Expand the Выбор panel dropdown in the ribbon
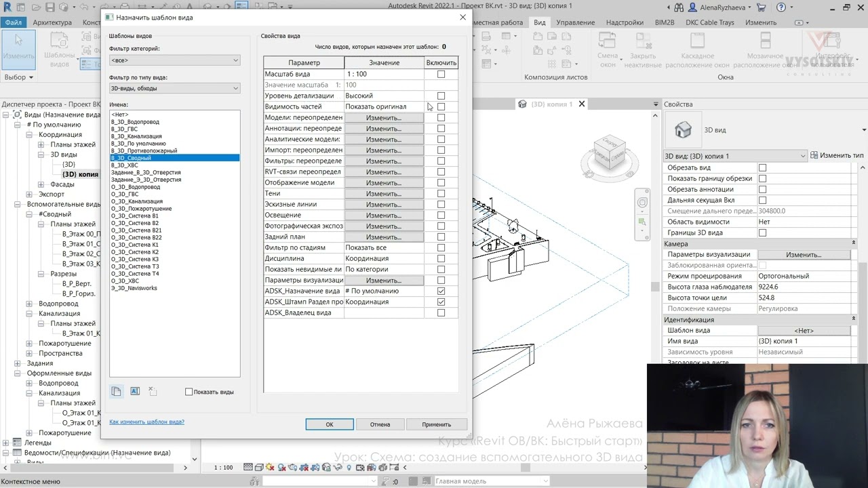 pyautogui.click(x=19, y=77)
